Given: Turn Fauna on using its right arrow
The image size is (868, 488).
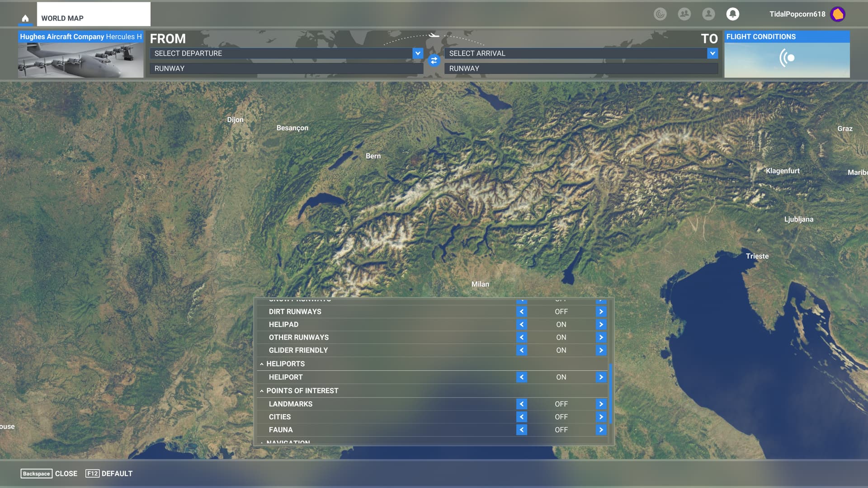Looking at the screenshot, I should pyautogui.click(x=601, y=430).
